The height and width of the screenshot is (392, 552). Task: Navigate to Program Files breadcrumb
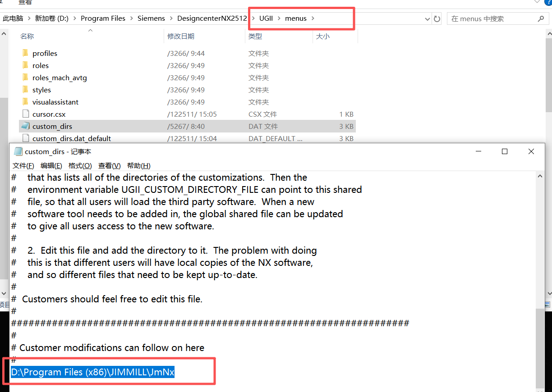(x=103, y=18)
